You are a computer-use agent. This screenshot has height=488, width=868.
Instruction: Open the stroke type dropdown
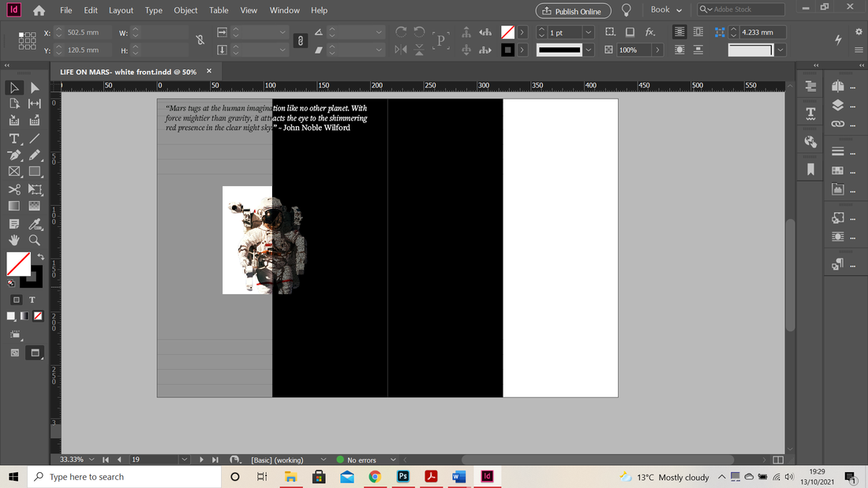point(589,50)
